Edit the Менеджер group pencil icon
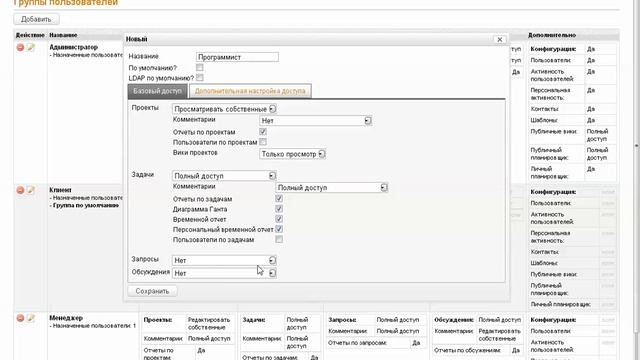 [31, 318]
